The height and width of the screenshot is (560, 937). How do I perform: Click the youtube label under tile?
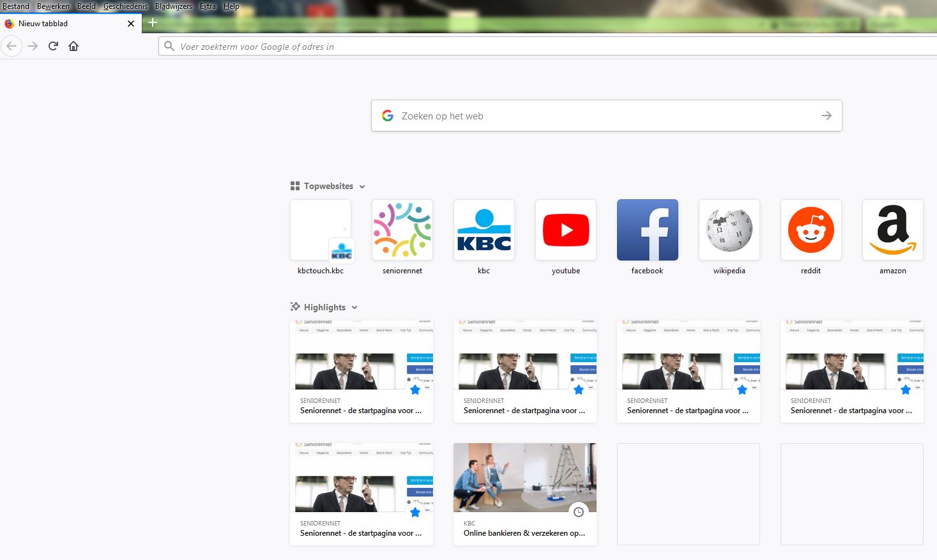[566, 271]
